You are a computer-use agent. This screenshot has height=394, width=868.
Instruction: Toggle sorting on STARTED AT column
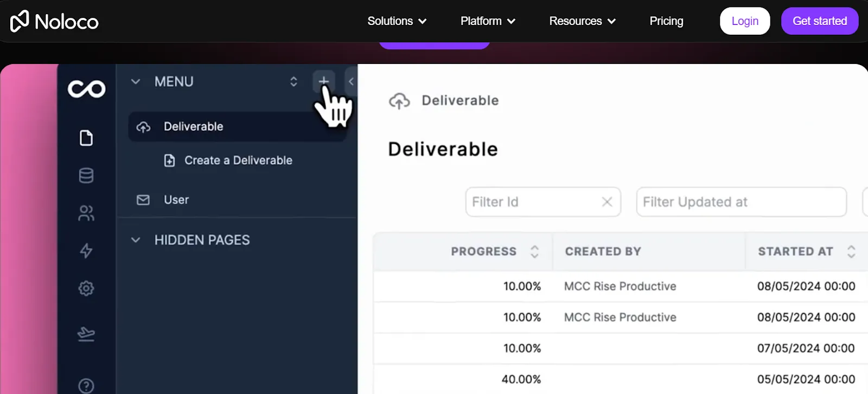[x=850, y=251]
